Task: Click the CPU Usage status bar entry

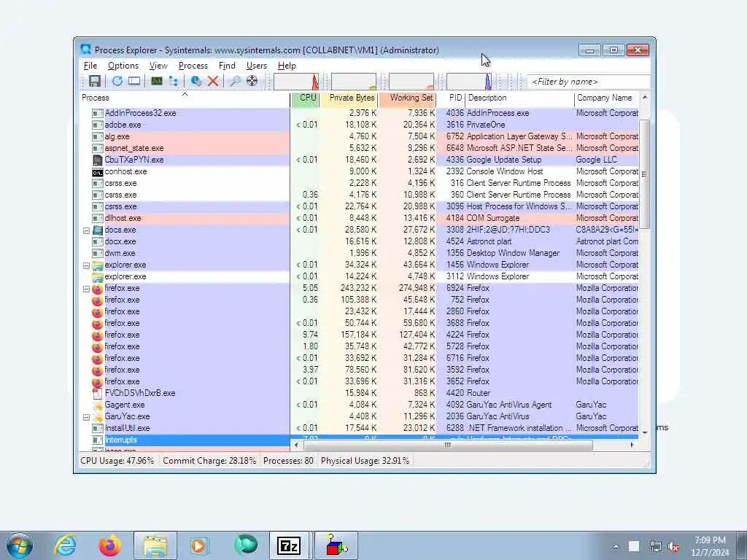Action: coord(117,461)
